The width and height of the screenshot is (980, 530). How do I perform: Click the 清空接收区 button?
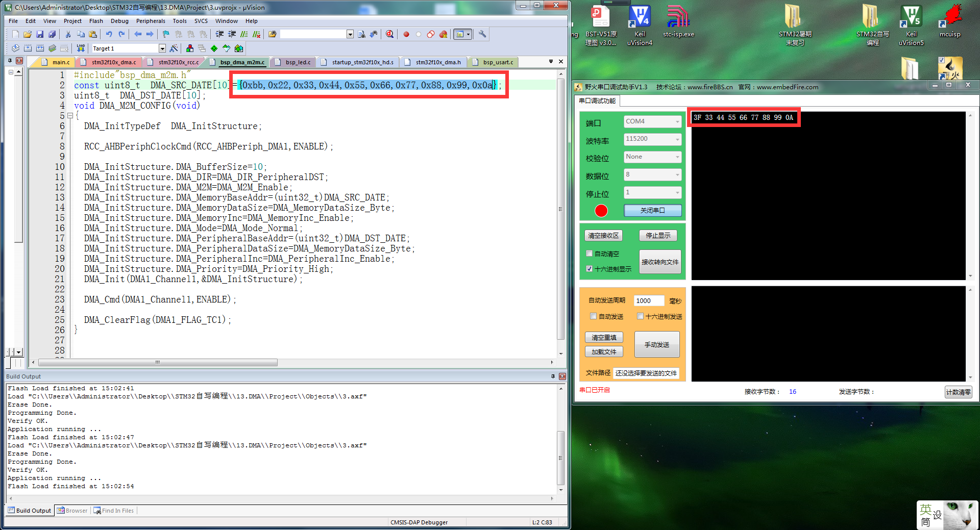coord(603,235)
